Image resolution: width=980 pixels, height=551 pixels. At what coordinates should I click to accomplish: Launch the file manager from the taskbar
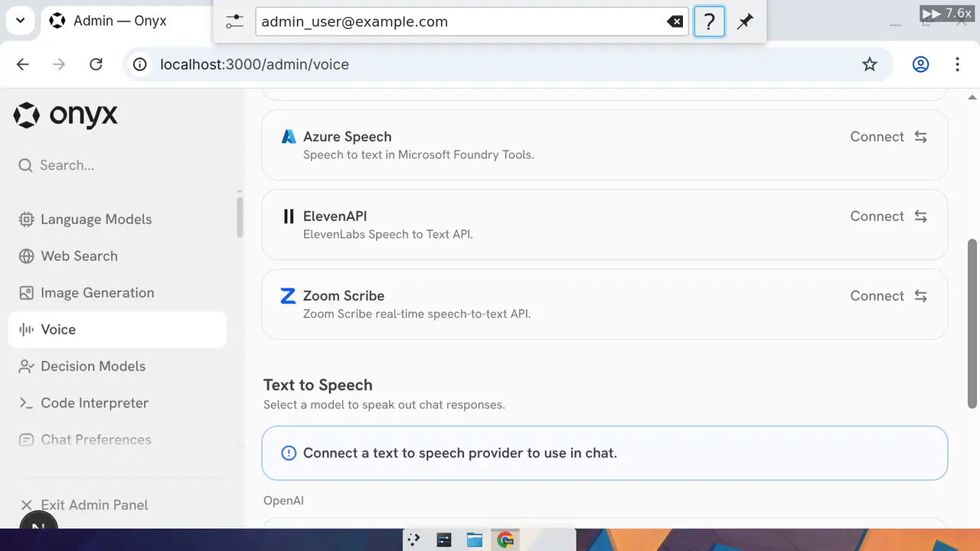475,540
